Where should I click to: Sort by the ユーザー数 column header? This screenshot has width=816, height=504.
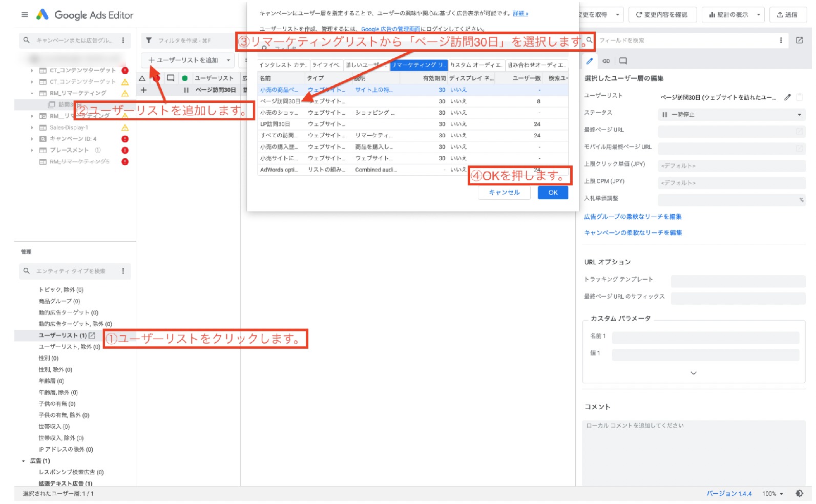click(527, 78)
